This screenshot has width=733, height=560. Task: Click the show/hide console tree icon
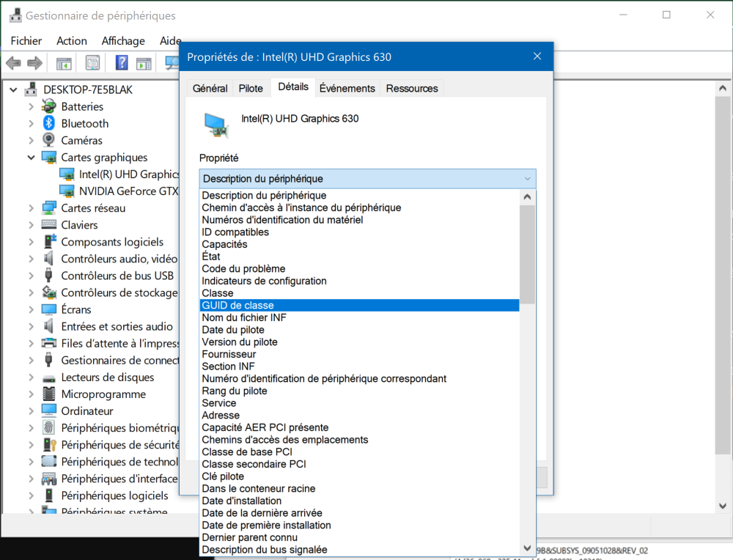click(x=64, y=63)
